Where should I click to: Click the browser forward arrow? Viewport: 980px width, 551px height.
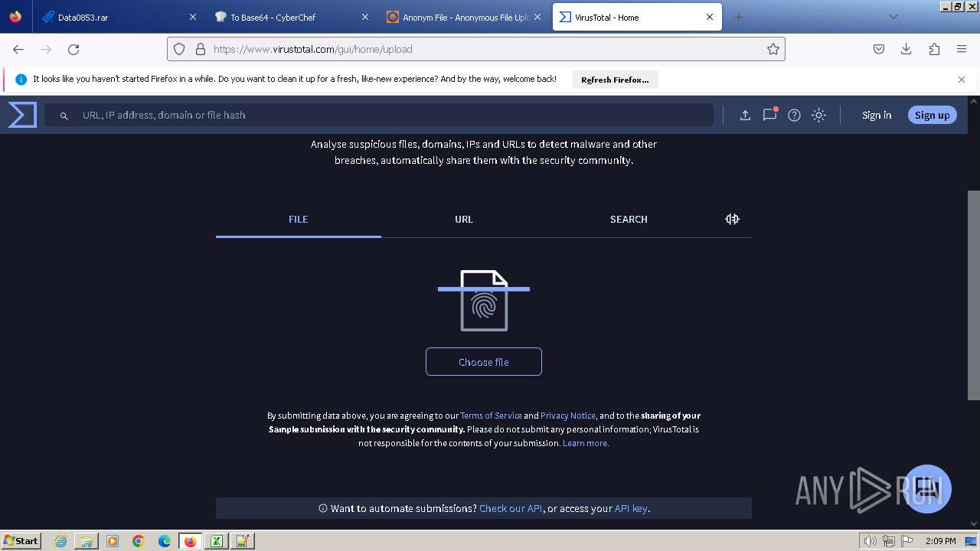[46, 49]
